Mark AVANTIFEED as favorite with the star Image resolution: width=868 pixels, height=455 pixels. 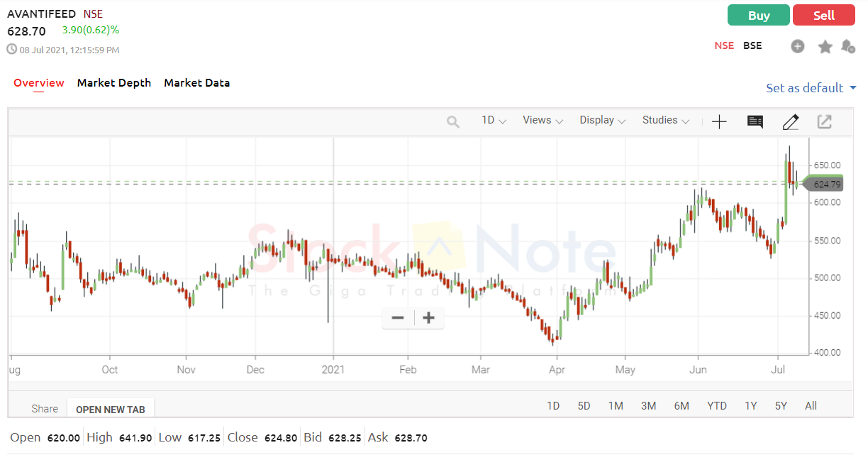(825, 46)
